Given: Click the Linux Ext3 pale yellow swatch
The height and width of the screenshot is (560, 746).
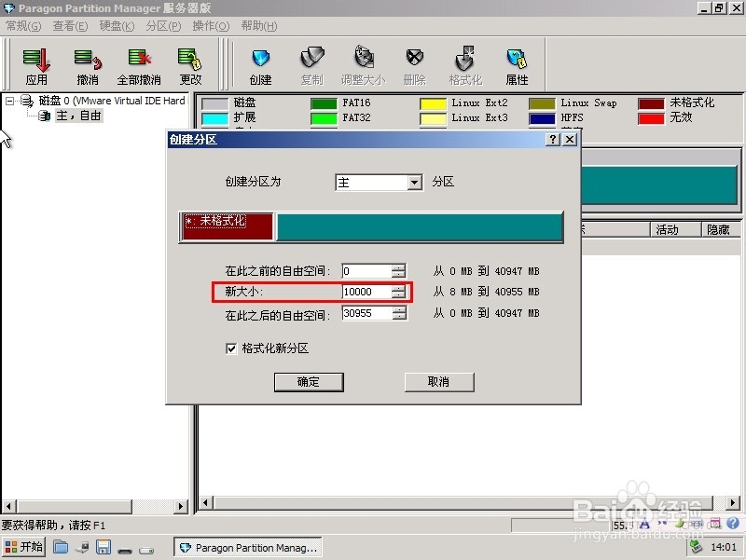Looking at the screenshot, I should 433,118.
